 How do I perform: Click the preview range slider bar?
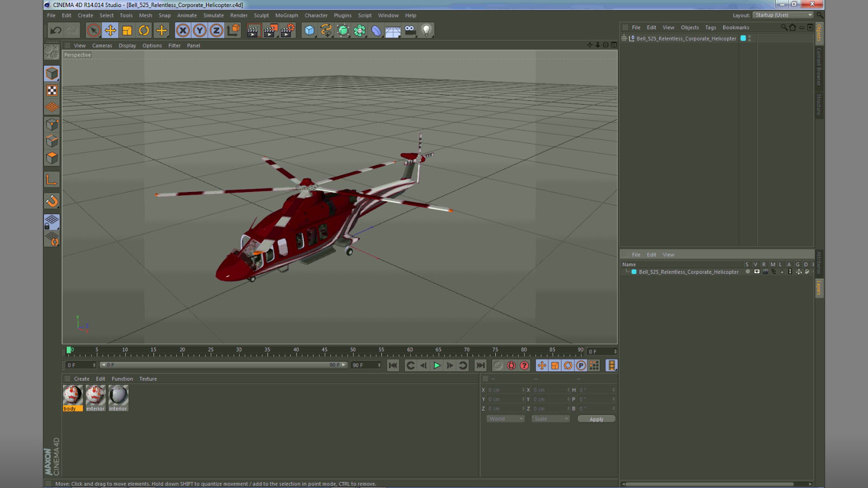(224, 365)
